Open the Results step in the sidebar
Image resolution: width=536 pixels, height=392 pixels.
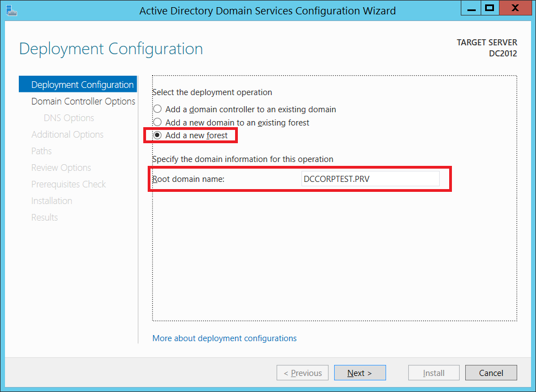point(44,217)
